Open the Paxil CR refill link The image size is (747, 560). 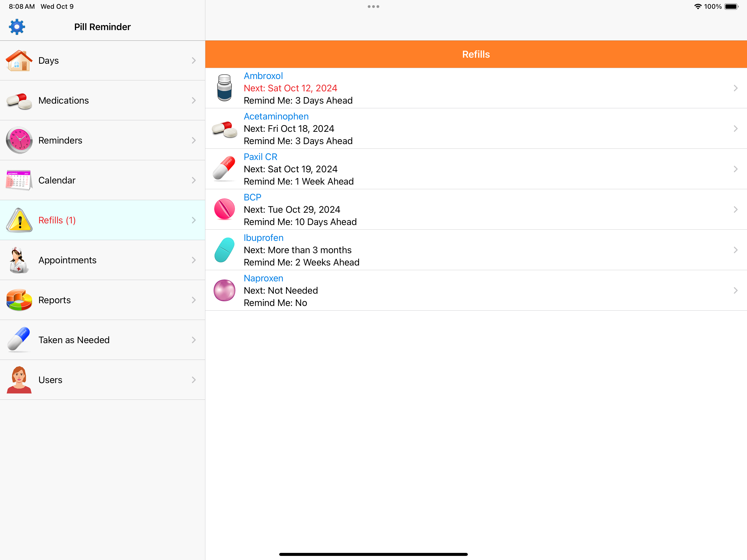click(x=260, y=157)
